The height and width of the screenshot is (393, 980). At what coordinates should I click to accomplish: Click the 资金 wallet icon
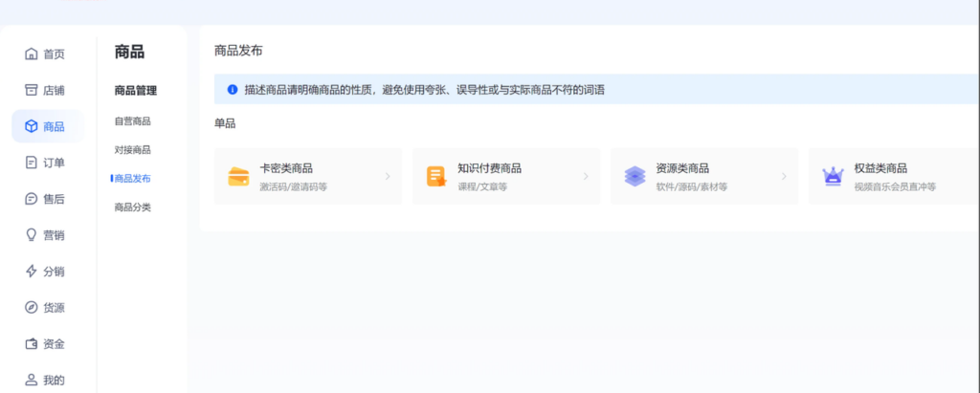32,344
